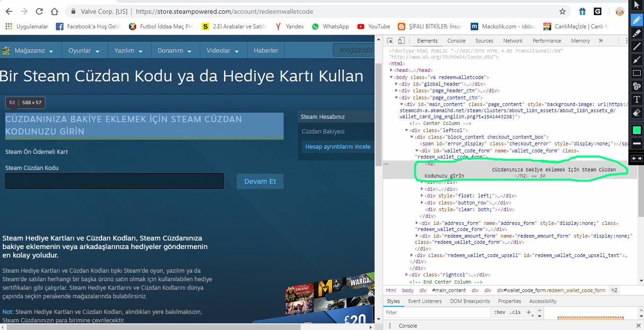
Task: Focus the Styles Filter input
Action: pyautogui.click(x=438, y=312)
